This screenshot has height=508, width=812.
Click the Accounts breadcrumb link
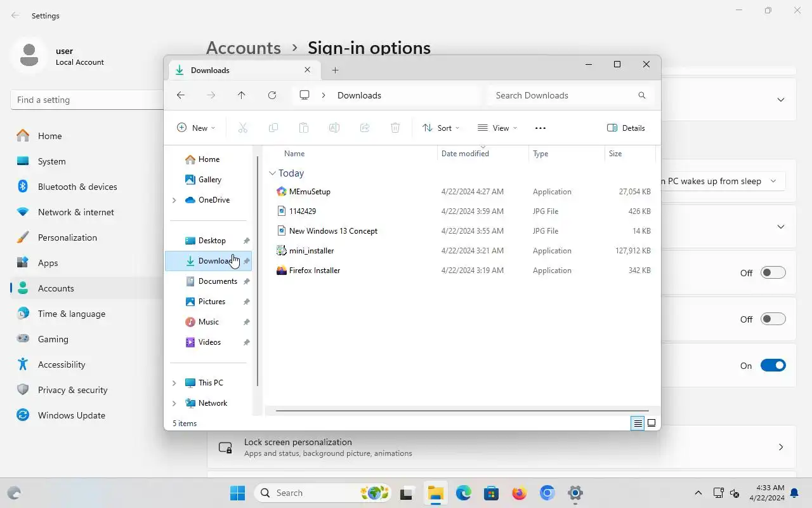point(244,48)
